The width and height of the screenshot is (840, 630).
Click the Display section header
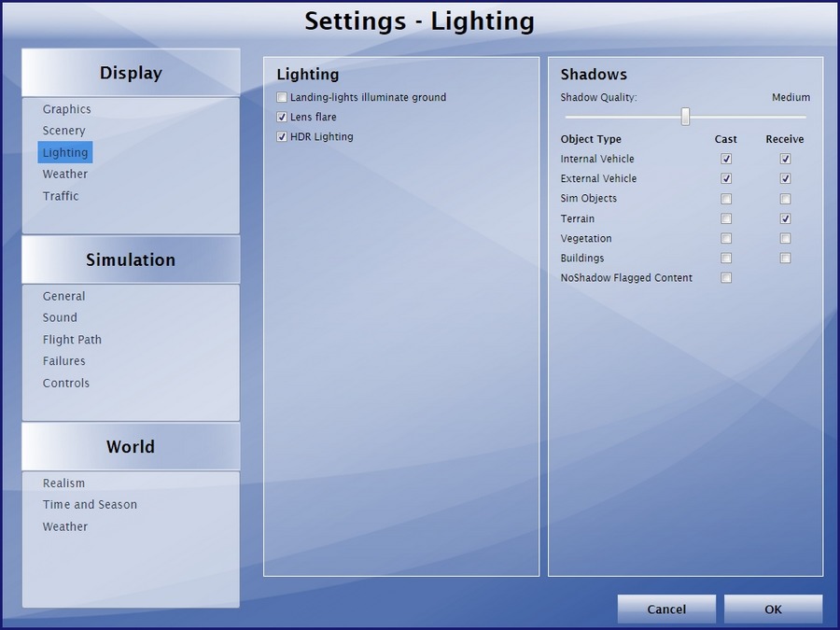pyautogui.click(x=131, y=73)
